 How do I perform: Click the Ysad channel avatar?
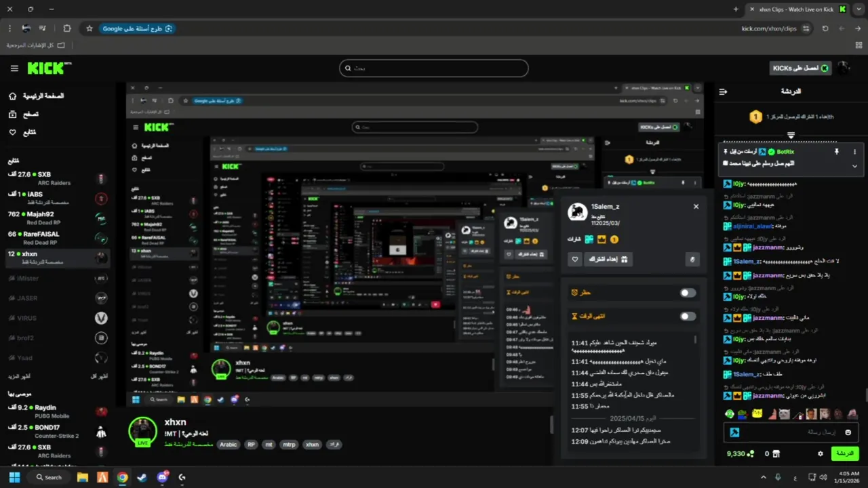click(x=101, y=358)
